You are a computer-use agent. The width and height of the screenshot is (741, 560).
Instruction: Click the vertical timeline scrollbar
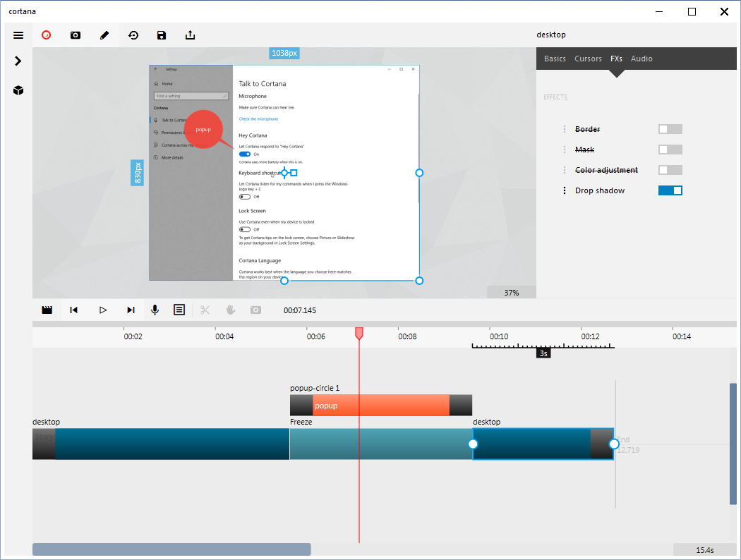click(733, 444)
